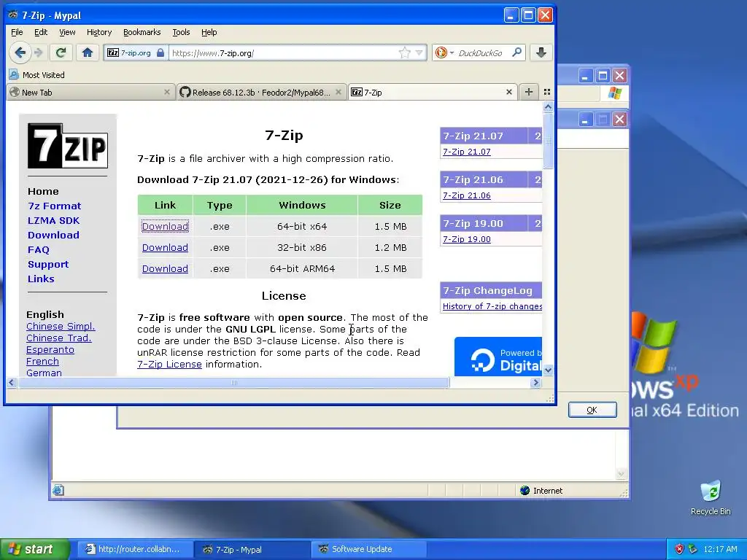
Task: Open the 7-Zip License link
Action: (x=169, y=365)
